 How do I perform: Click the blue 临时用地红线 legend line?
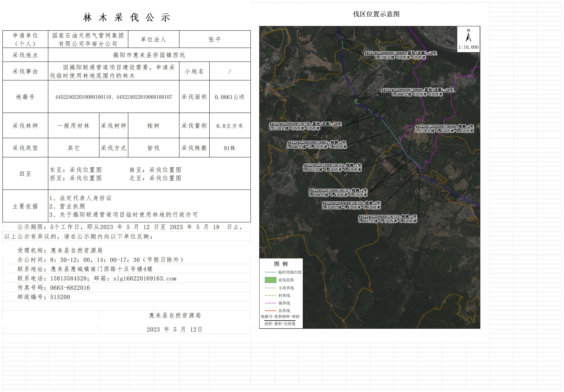pyautogui.click(x=270, y=272)
